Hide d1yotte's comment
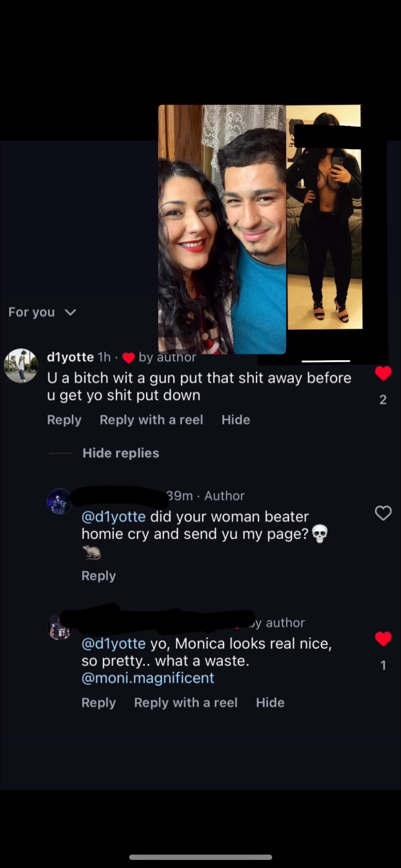Screen dimensions: 401x868 coord(236,420)
